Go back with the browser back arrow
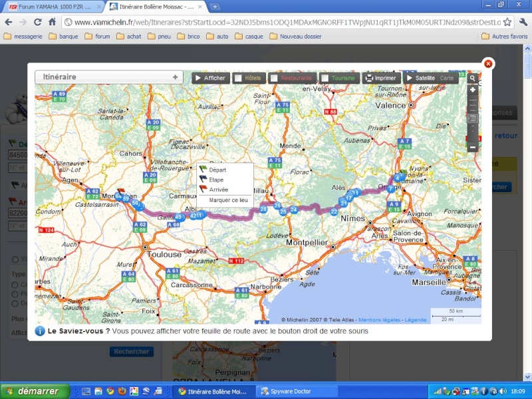 (9, 22)
